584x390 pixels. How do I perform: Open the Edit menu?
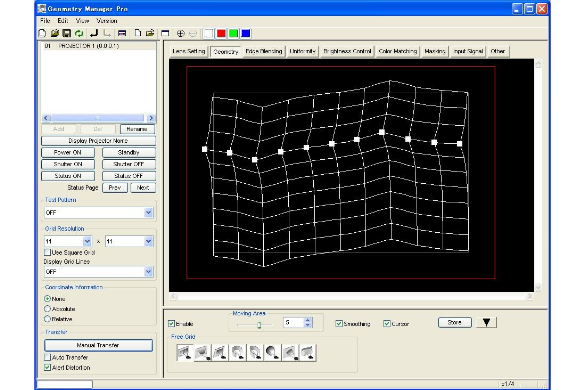click(x=63, y=21)
